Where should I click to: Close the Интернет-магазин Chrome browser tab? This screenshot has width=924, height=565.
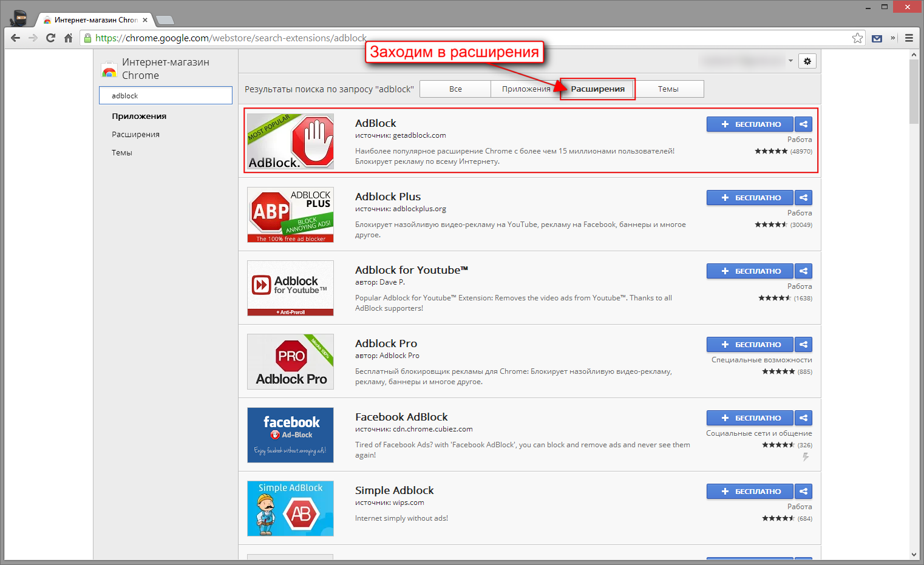tap(145, 20)
